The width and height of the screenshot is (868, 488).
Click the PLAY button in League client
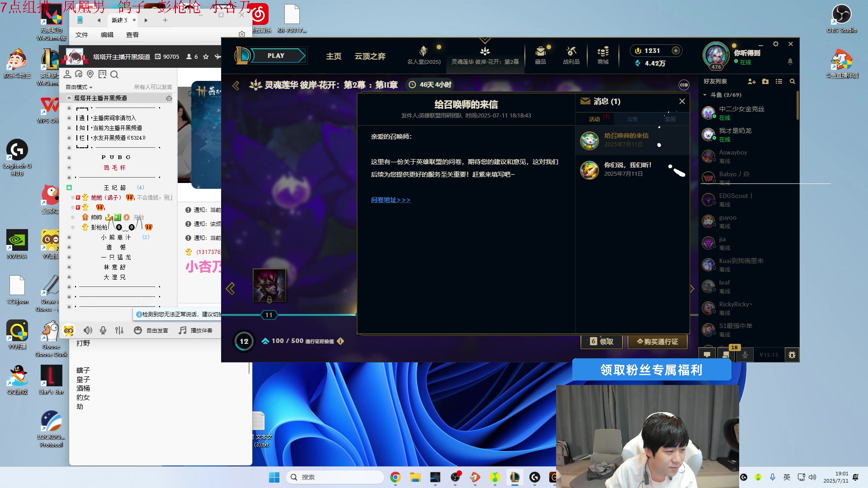point(276,56)
